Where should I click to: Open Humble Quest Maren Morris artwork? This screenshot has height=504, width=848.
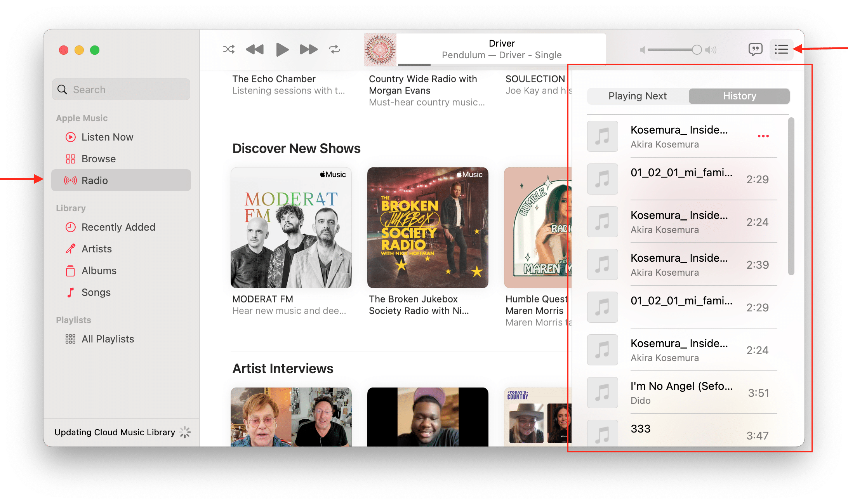coord(538,228)
